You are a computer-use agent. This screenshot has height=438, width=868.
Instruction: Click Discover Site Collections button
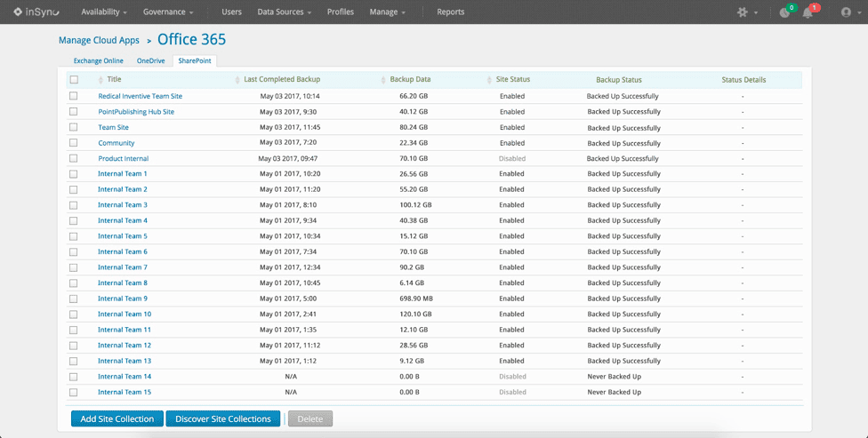click(223, 418)
